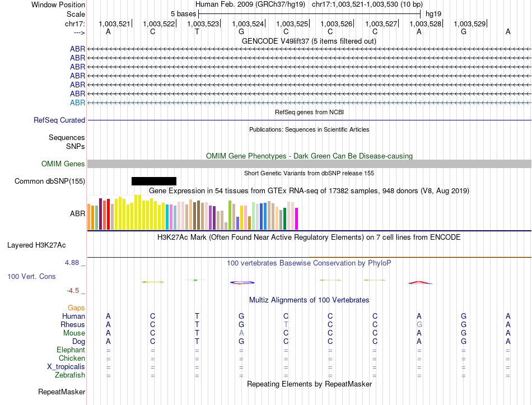Open Repeating Elements by RepeatMasker title
Viewport: 532px width, 405px height.
coord(309,384)
